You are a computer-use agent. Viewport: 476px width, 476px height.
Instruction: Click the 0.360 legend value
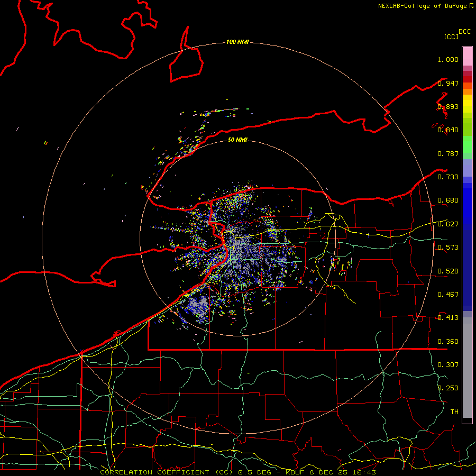point(448,342)
